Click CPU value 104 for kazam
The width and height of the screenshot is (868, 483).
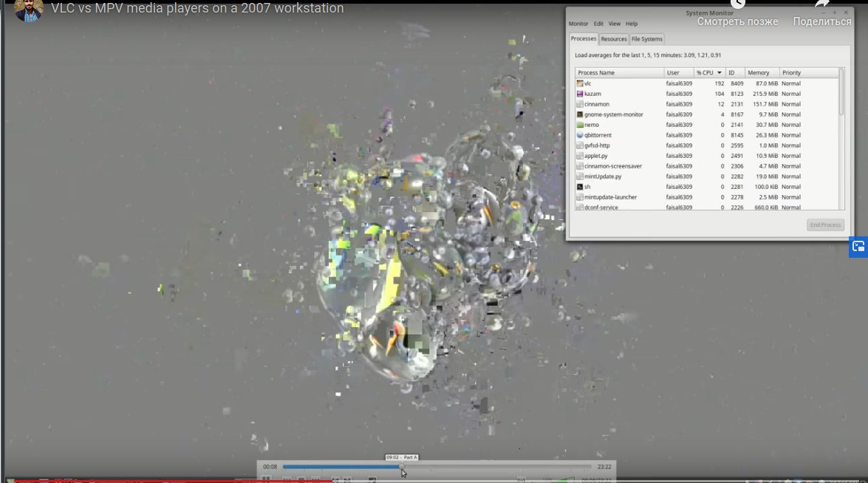tap(719, 94)
